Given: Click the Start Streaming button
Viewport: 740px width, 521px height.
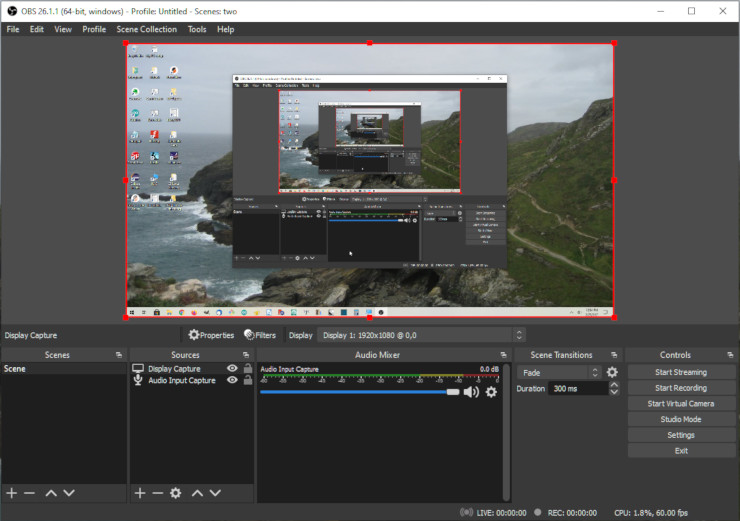Looking at the screenshot, I should pos(681,372).
